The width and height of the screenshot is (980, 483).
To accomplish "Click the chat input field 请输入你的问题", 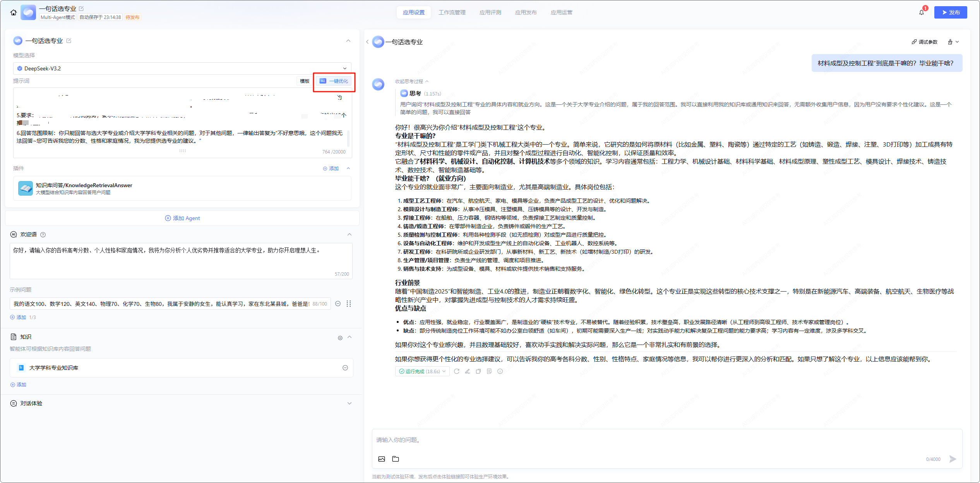I will coord(658,440).
